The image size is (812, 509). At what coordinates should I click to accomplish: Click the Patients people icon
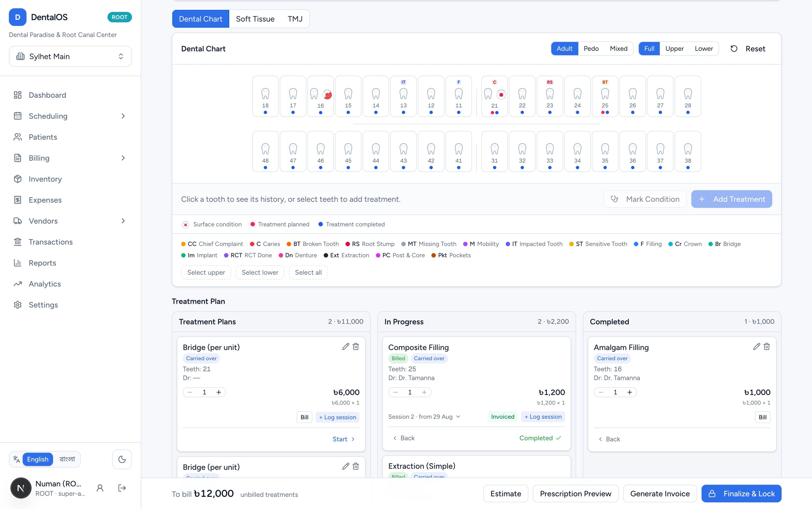tap(17, 137)
